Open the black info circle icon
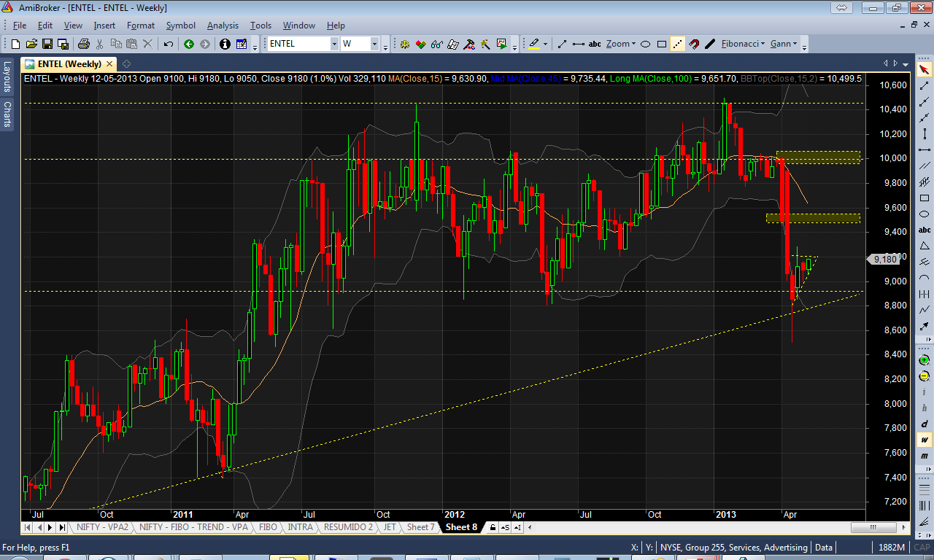The height and width of the screenshot is (560, 934). [x=225, y=44]
